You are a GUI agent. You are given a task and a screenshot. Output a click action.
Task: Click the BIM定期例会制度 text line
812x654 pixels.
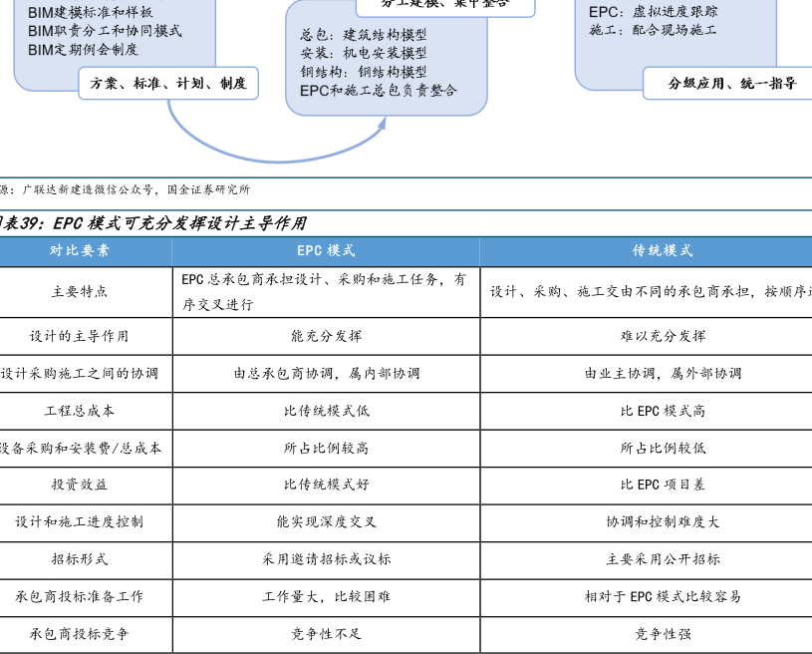click(83, 49)
